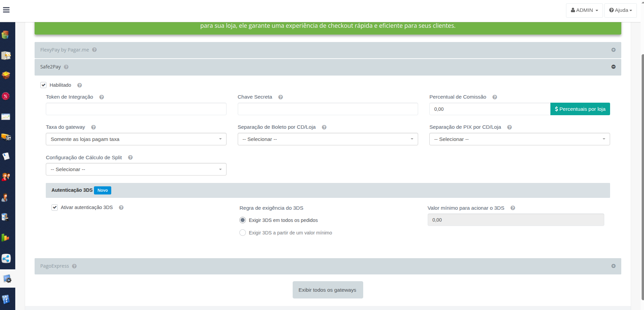Click help icon next to Safe2Pay title
This screenshot has height=310, width=644.
click(66, 67)
